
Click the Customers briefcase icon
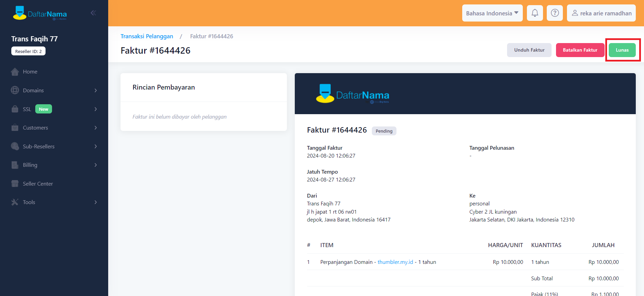[x=15, y=127]
